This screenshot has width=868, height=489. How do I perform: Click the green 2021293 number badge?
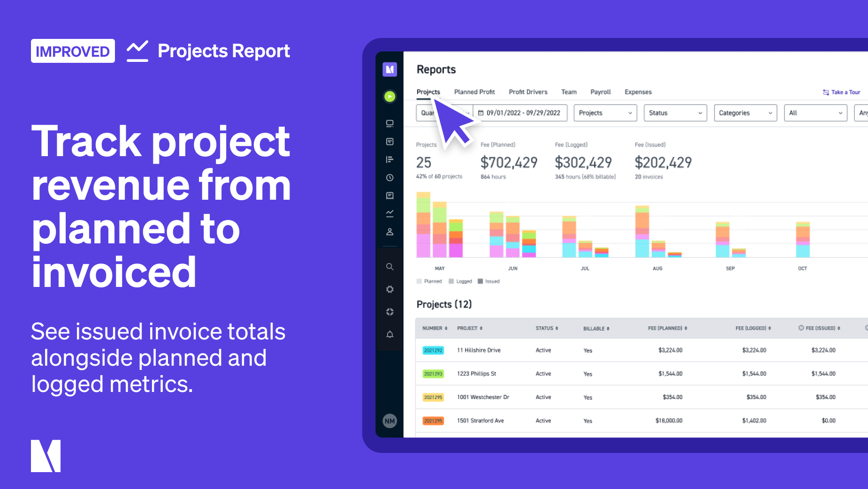click(x=433, y=374)
